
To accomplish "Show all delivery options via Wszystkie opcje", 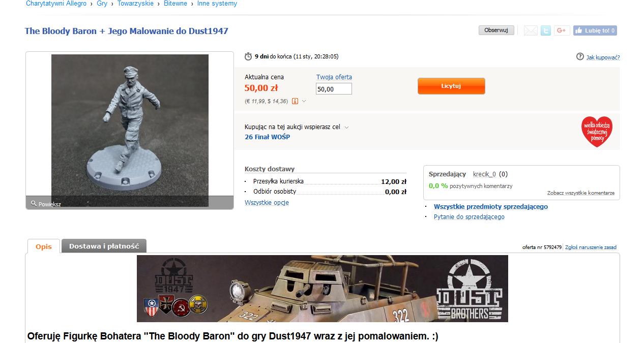I will (x=267, y=202).
